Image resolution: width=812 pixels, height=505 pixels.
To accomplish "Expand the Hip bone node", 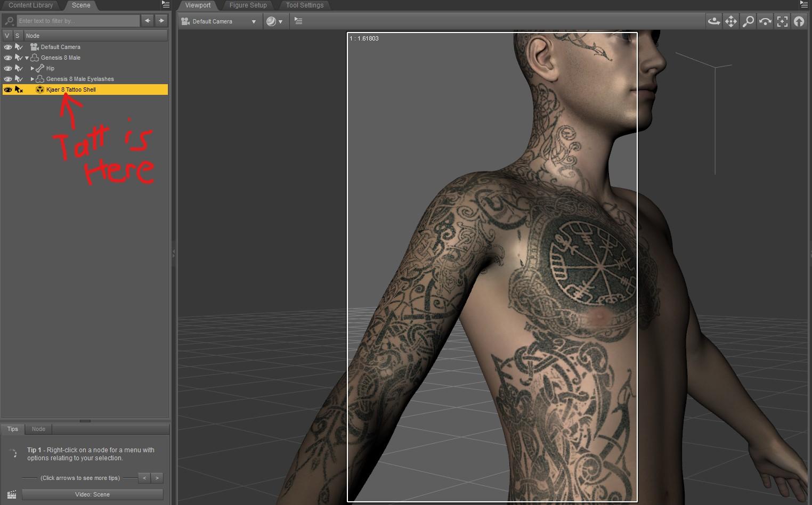I will click(x=33, y=68).
